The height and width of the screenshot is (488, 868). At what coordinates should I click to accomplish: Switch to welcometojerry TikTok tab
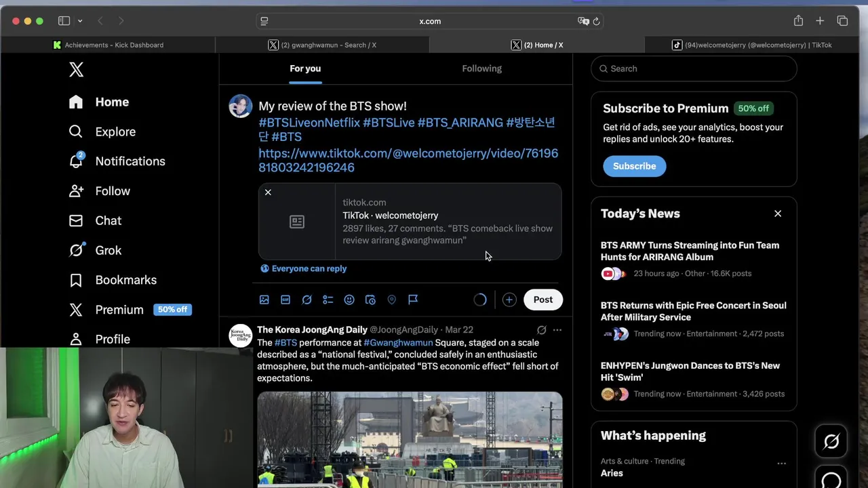coord(751,45)
